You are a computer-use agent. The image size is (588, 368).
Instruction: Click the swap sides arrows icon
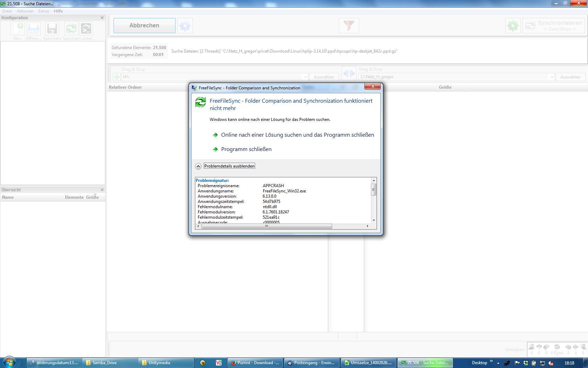click(x=349, y=74)
